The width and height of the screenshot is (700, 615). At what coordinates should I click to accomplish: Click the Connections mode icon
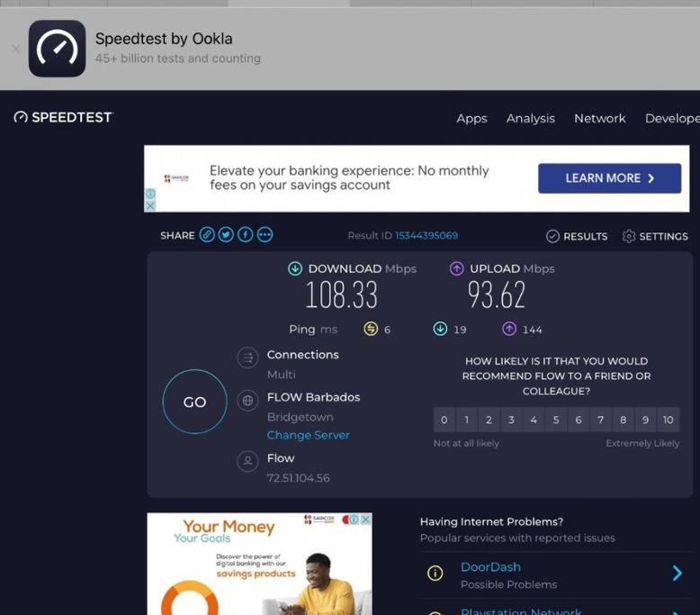coord(247,357)
